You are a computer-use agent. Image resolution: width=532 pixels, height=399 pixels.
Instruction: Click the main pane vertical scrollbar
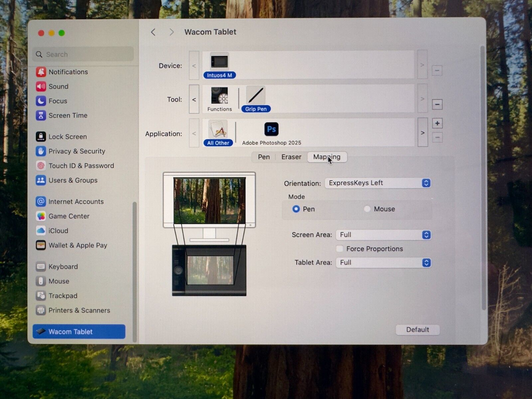483,178
